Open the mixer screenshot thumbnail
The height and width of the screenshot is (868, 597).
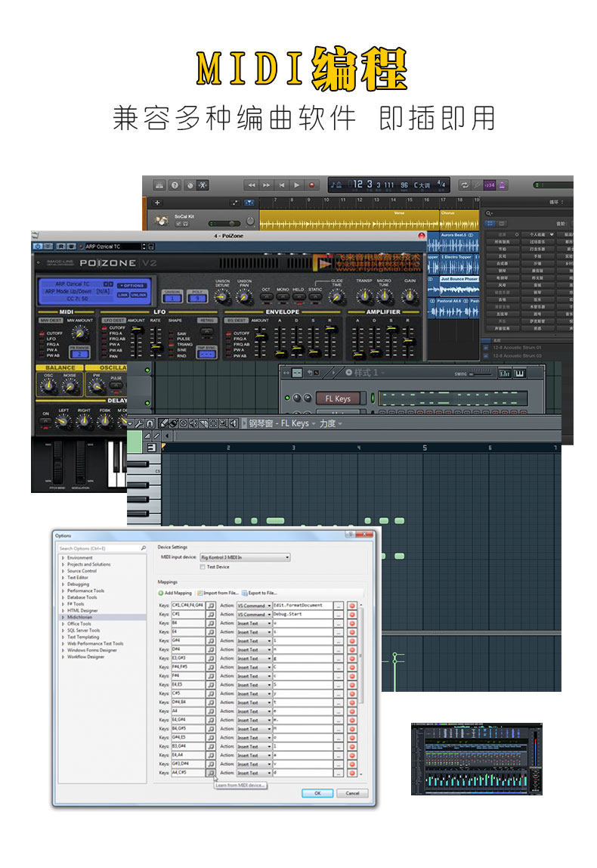coord(477,759)
